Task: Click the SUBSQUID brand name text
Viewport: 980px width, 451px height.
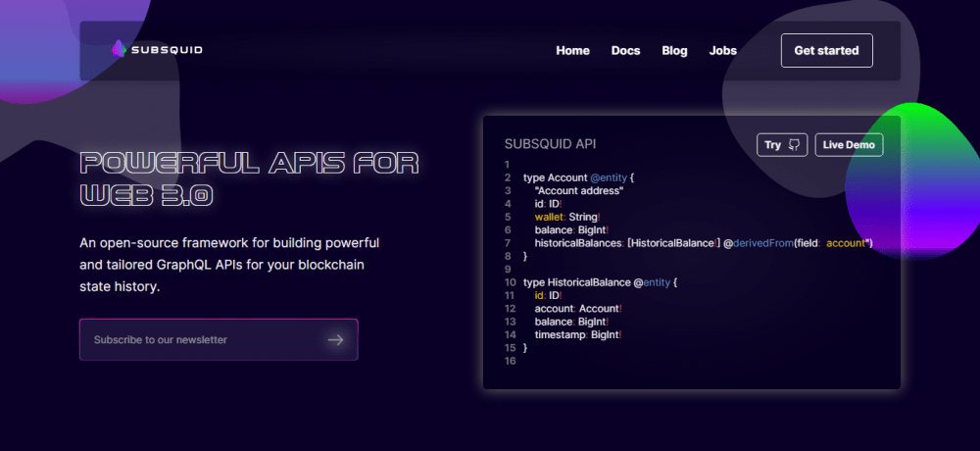Action: pos(167,50)
